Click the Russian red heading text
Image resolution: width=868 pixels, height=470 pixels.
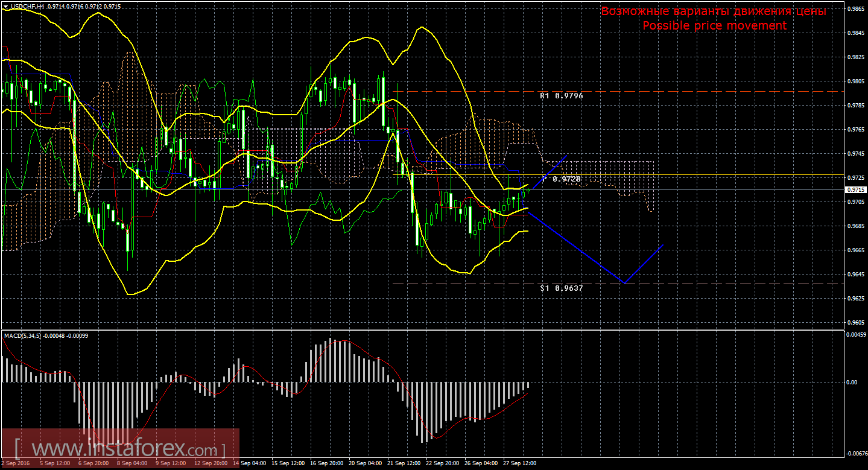(x=714, y=11)
